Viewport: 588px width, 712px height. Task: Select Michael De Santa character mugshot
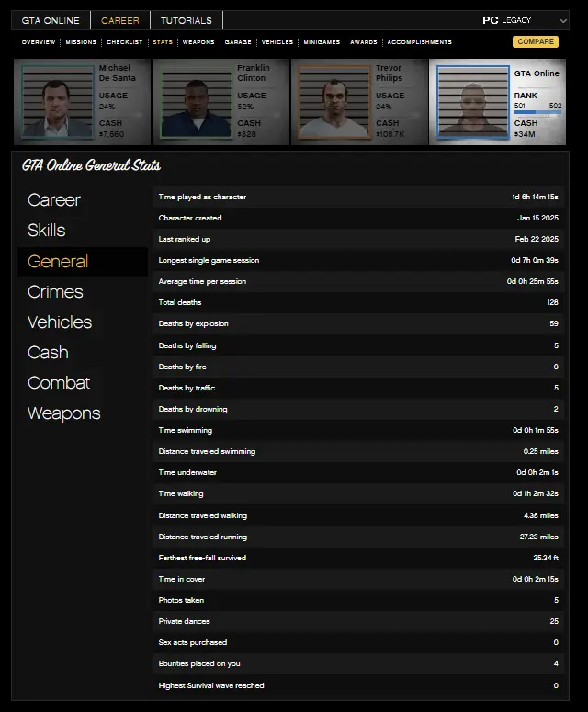coord(58,102)
